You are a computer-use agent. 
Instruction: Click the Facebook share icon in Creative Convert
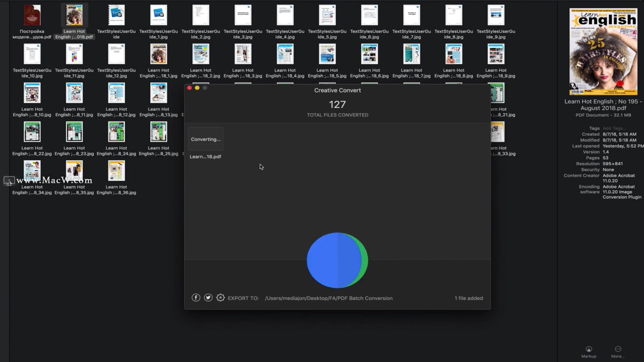pos(196,298)
